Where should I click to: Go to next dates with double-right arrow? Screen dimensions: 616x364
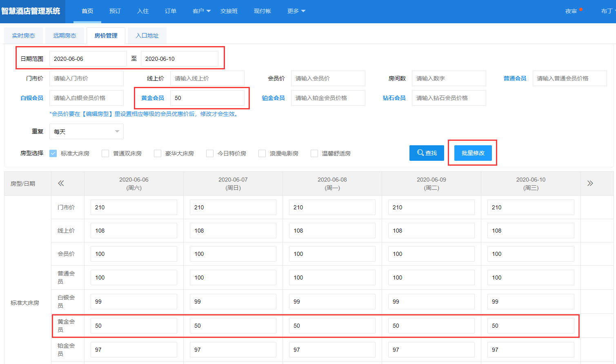coord(590,183)
